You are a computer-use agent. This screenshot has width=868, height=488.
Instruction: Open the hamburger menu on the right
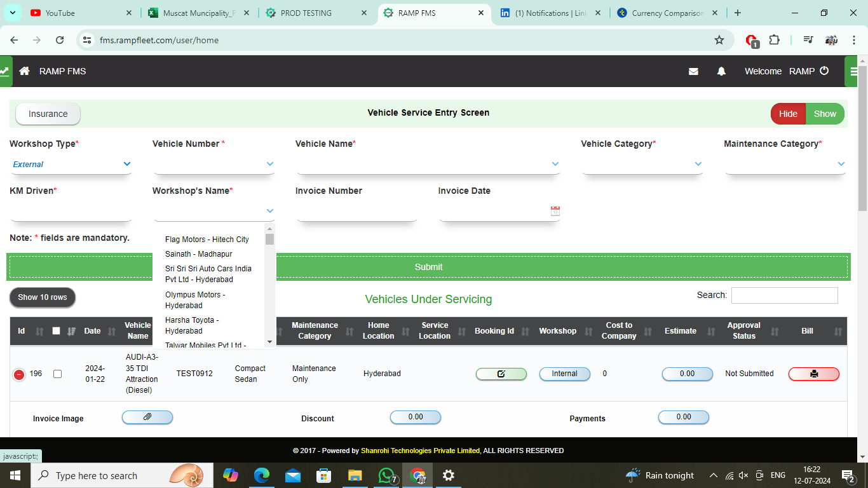(853, 71)
